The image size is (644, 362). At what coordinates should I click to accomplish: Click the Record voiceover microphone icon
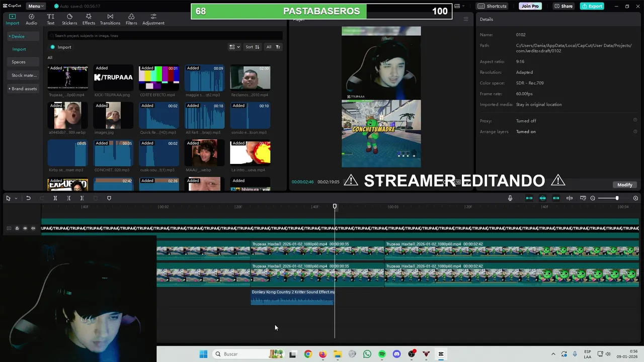510,198
